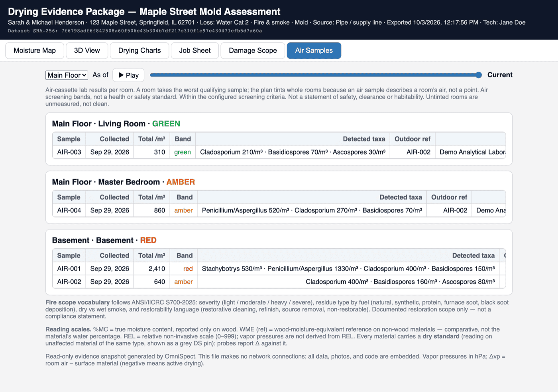Click the Basement RED status heading

click(104, 240)
